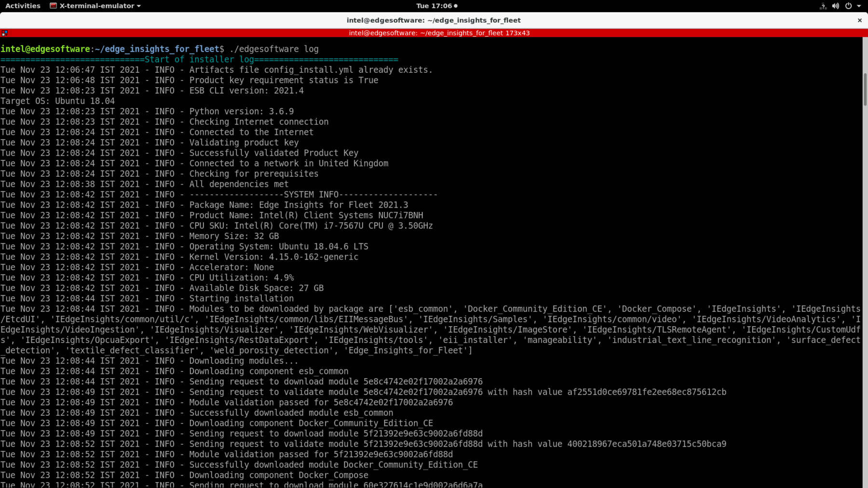Click 'Module validation passed for 5f21392e9e63c9002a6fd88d'

321,455
